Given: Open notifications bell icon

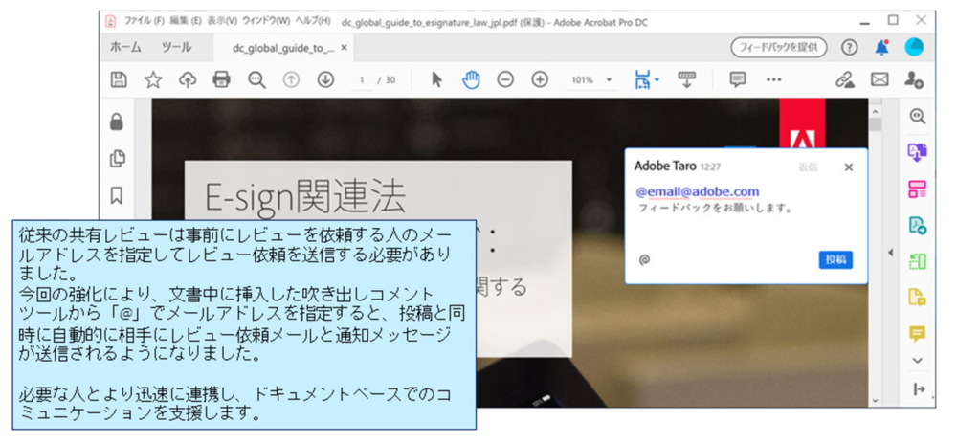Looking at the screenshot, I should point(881,48).
